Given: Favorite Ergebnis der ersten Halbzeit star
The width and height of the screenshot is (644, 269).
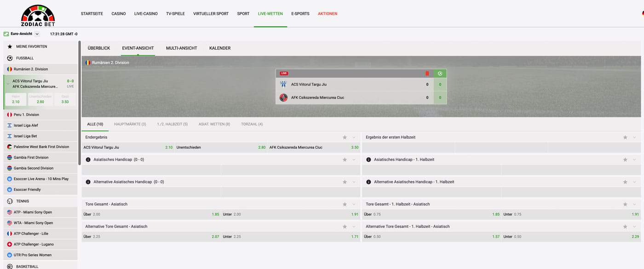Looking at the screenshot, I should tap(625, 137).
